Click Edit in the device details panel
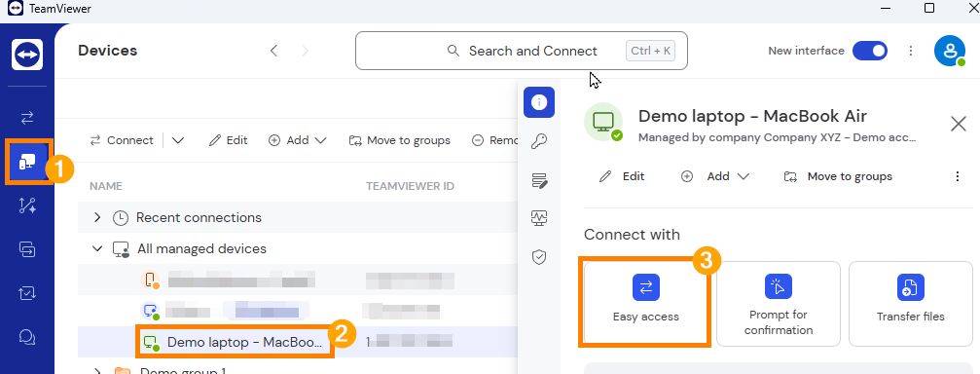Image resolution: width=980 pixels, height=374 pixels. click(x=621, y=176)
